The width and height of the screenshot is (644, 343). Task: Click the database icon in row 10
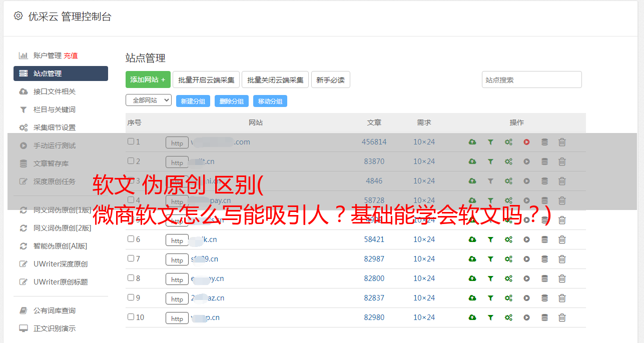pos(544,317)
